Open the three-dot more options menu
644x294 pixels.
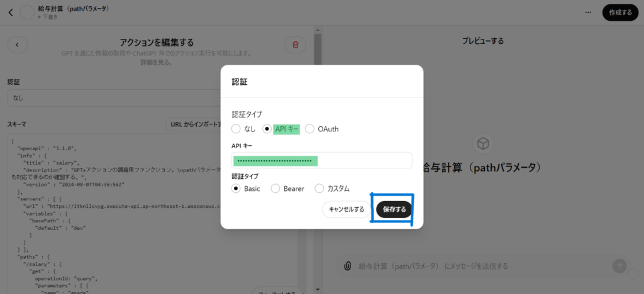pyautogui.click(x=588, y=12)
